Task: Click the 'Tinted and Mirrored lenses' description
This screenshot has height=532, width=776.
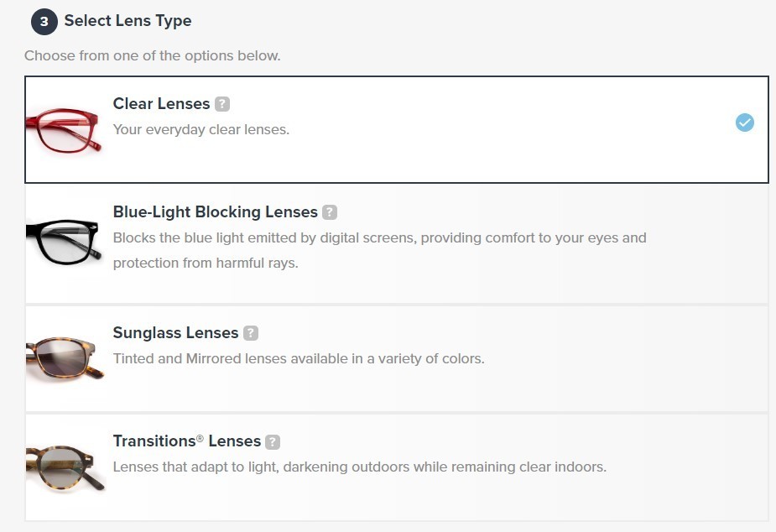Action: click(299, 359)
